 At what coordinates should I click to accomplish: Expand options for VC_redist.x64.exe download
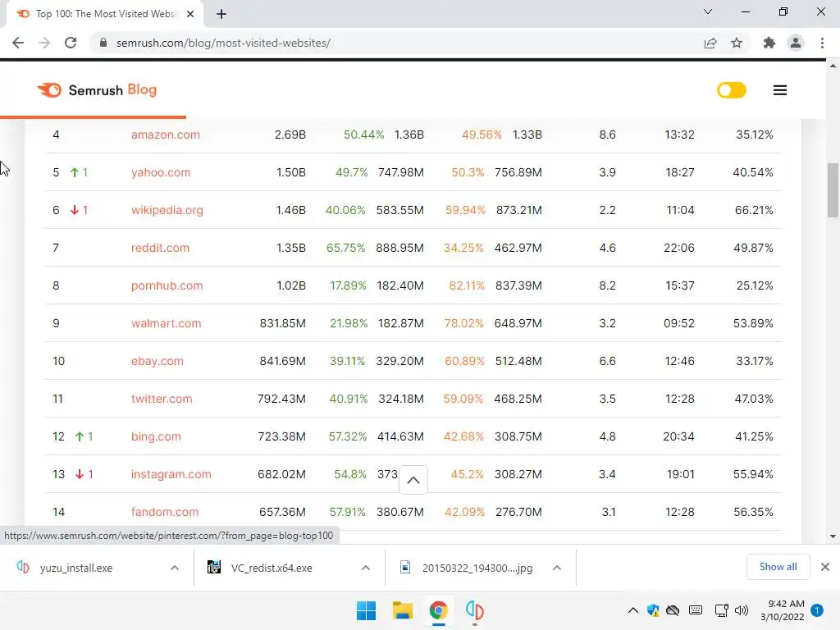click(366, 568)
